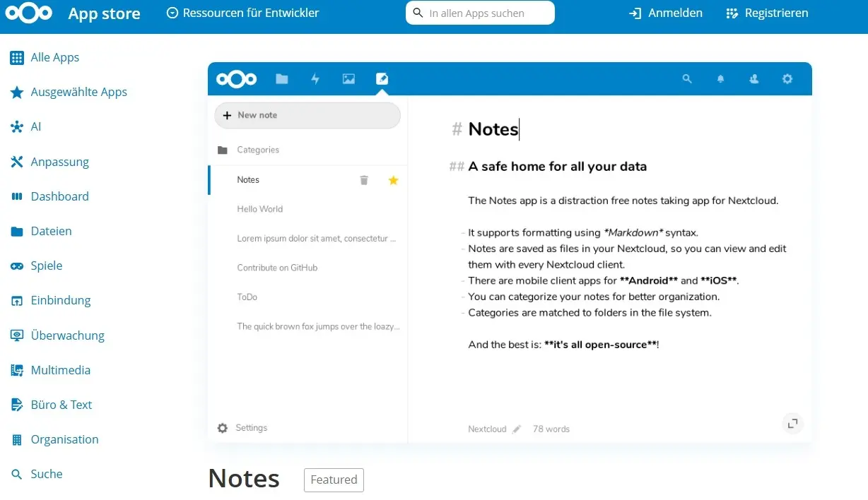This screenshot has width=868, height=500.
Task: Open the Activity lightning icon
Action: point(315,79)
